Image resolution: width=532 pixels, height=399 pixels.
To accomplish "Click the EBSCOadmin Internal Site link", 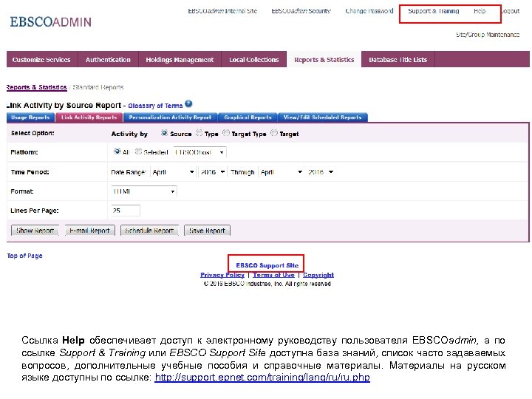I will (x=222, y=11).
